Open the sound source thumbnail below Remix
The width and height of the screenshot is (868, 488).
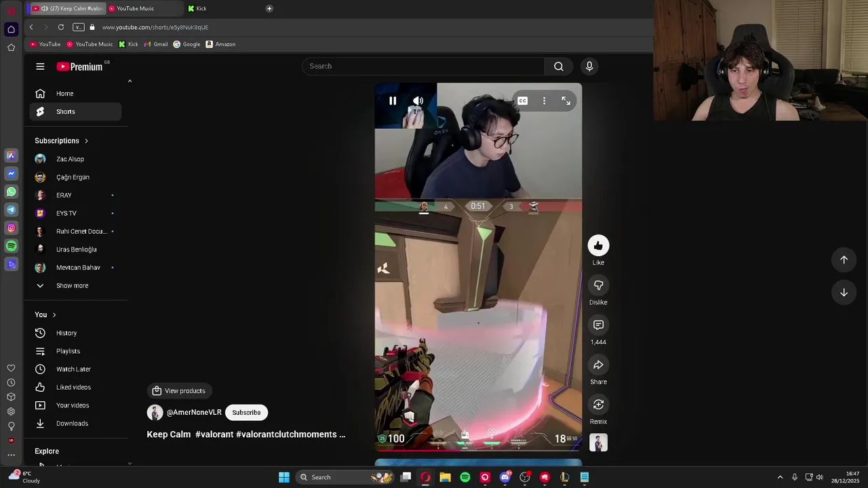coord(598,443)
